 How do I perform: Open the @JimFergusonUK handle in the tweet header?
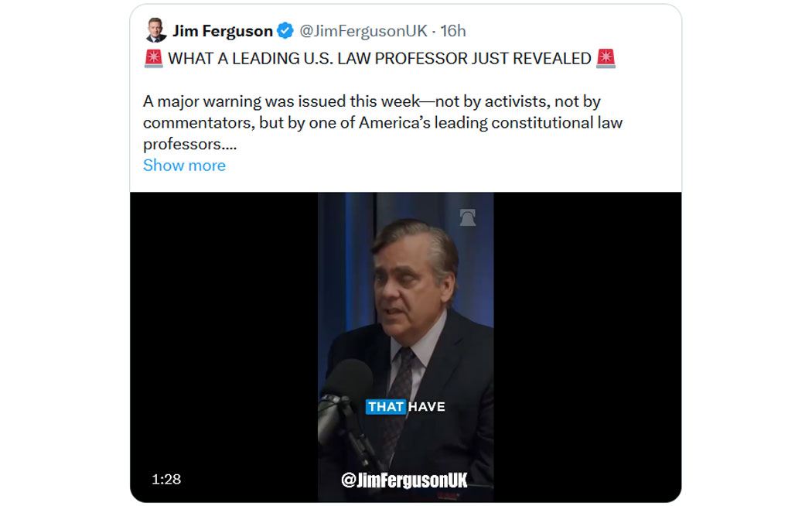363,31
